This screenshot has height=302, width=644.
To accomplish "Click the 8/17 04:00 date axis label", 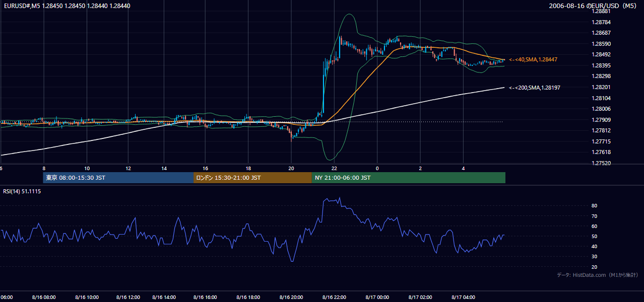I will (x=463, y=297).
